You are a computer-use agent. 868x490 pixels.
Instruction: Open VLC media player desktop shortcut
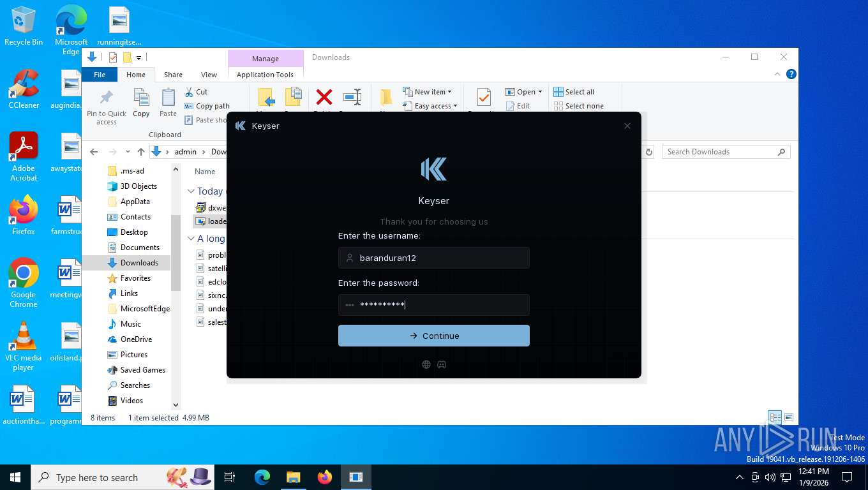[24, 346]
